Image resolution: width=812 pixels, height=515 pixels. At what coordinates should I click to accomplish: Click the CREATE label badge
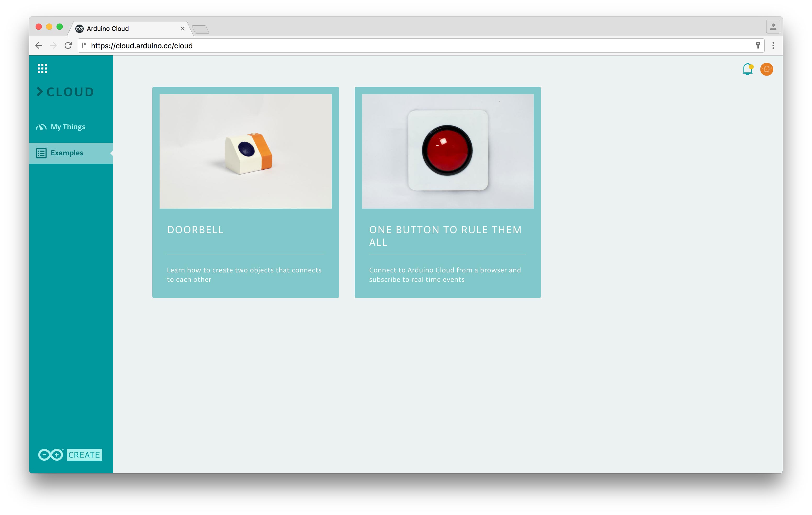coord(84,455)
